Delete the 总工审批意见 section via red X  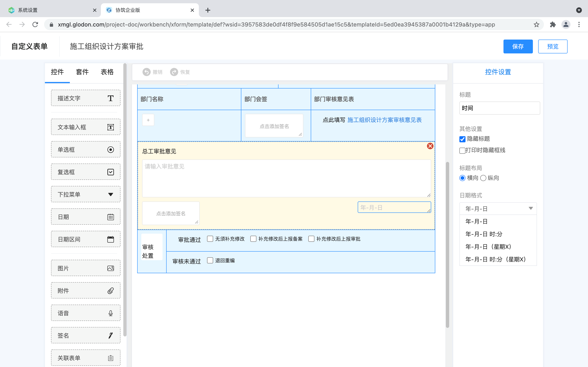click(430, 146)
